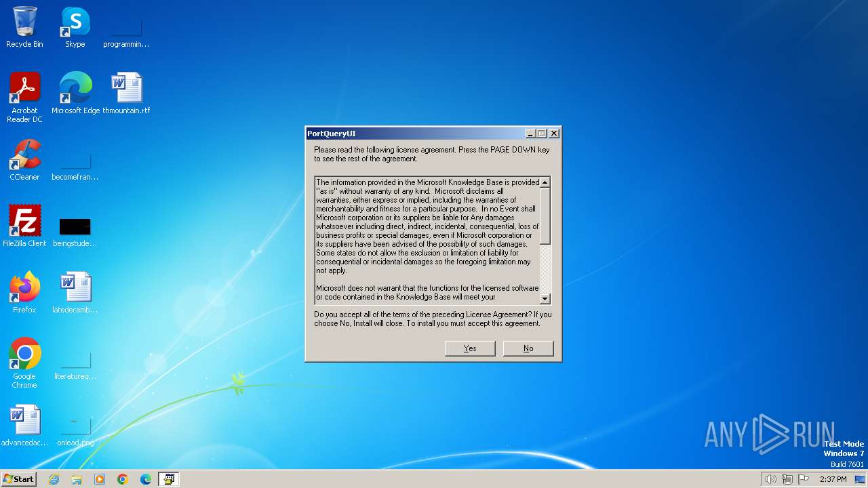
Task: Click the license text scroll down arrow
Action: pos(545,299)
